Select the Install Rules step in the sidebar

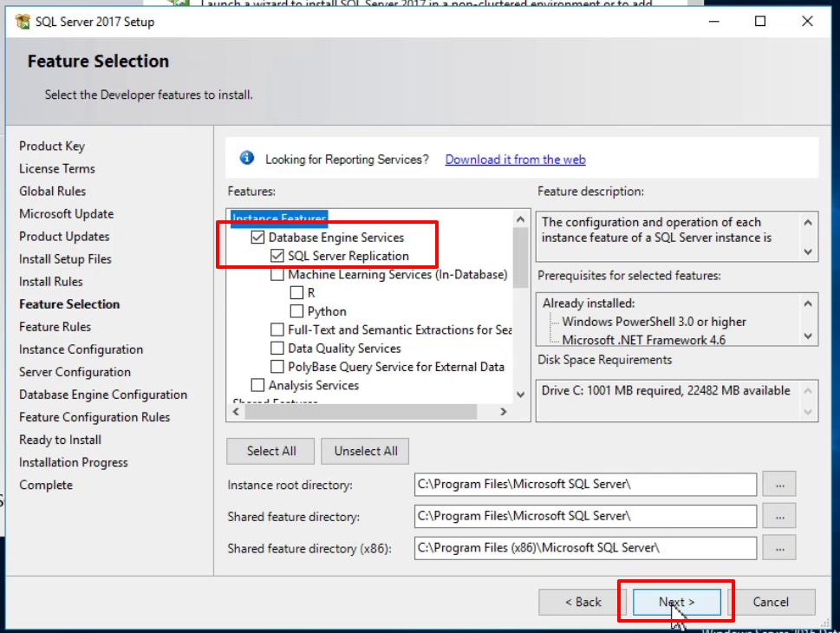(51, 282)
